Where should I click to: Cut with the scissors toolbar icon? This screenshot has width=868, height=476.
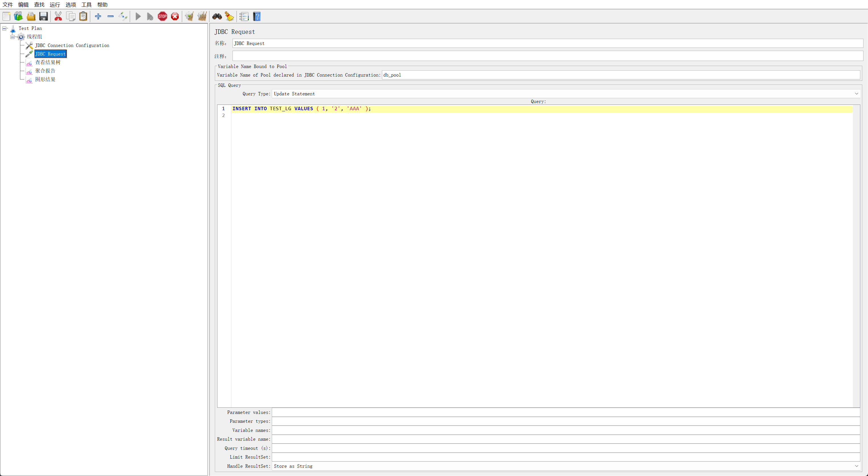tap(58, 16)
